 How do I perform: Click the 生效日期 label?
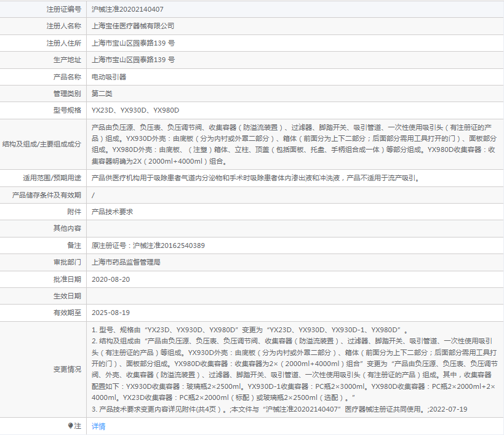point(67,296)
